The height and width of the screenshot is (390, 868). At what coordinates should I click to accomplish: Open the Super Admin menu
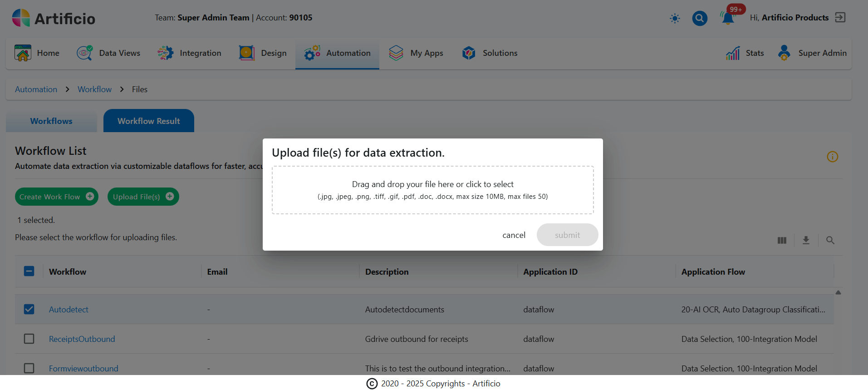[812, 53]
